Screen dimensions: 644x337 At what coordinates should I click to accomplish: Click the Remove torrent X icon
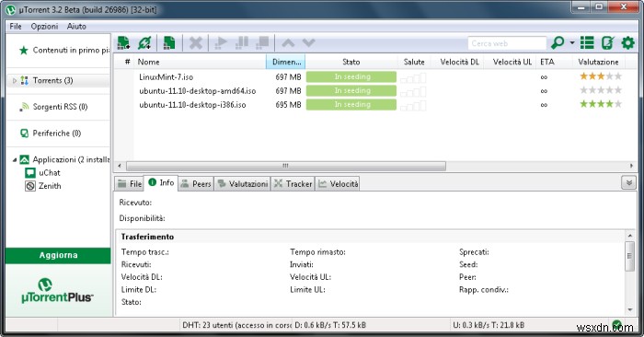(x=196, y=42)
